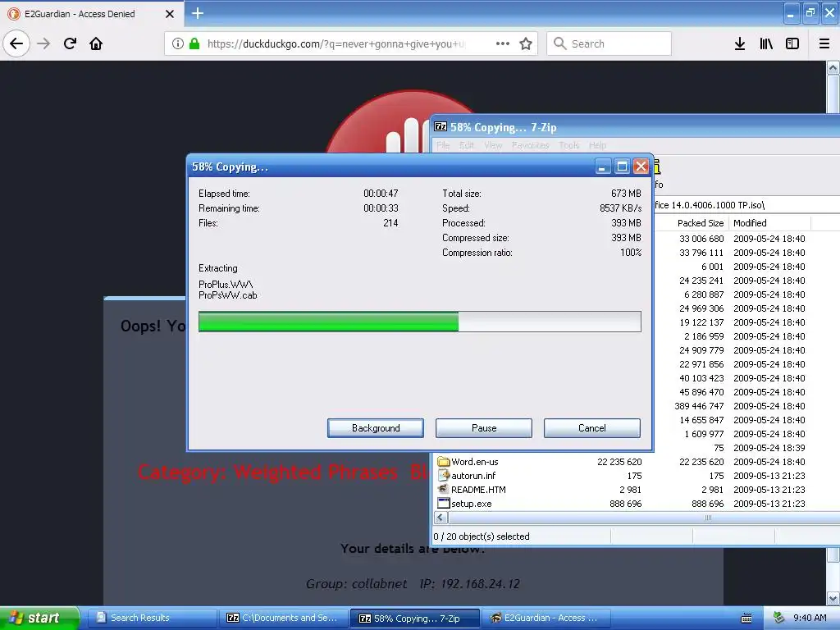This screenshot has width=840, height=630.
Task: Click the network tray icon near clock
Action: pos(779,618)
